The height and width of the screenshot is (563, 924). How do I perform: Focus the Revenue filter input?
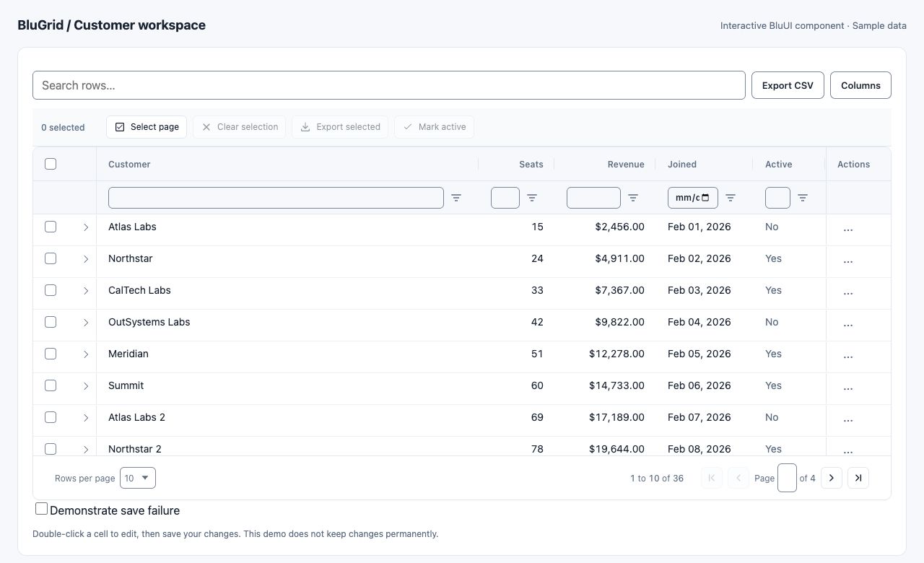point(593,198)
